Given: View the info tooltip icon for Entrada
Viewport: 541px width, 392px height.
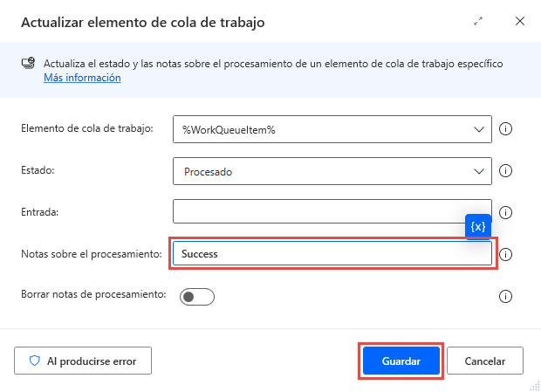Looking at the screenshot, I should pyautogui.click(x=504, y=212).
